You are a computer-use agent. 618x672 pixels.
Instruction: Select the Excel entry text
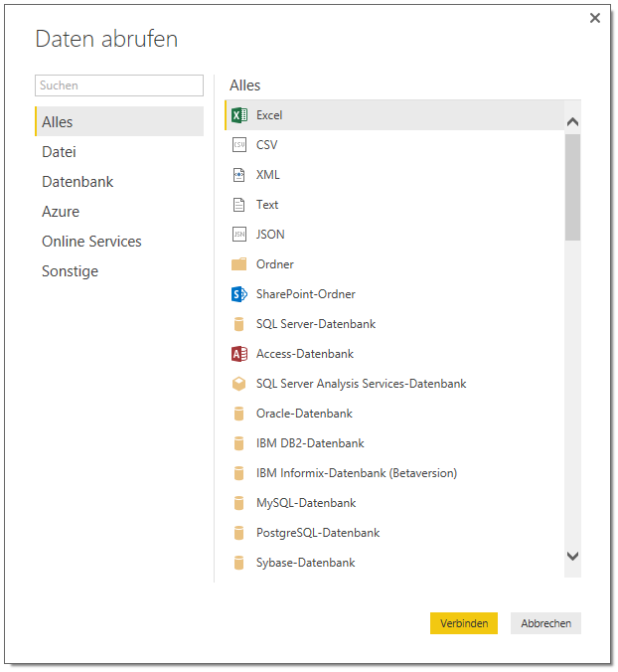(x=269, y=115)
